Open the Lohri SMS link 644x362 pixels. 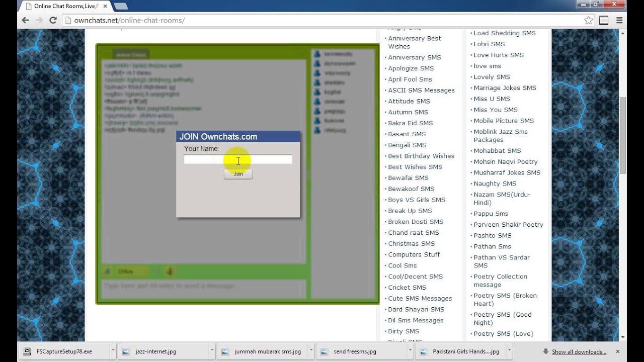click(489, 44)
